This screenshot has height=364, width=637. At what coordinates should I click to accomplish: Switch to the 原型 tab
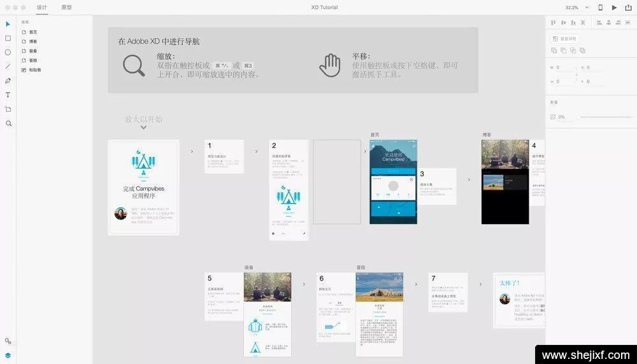point(66,8)
